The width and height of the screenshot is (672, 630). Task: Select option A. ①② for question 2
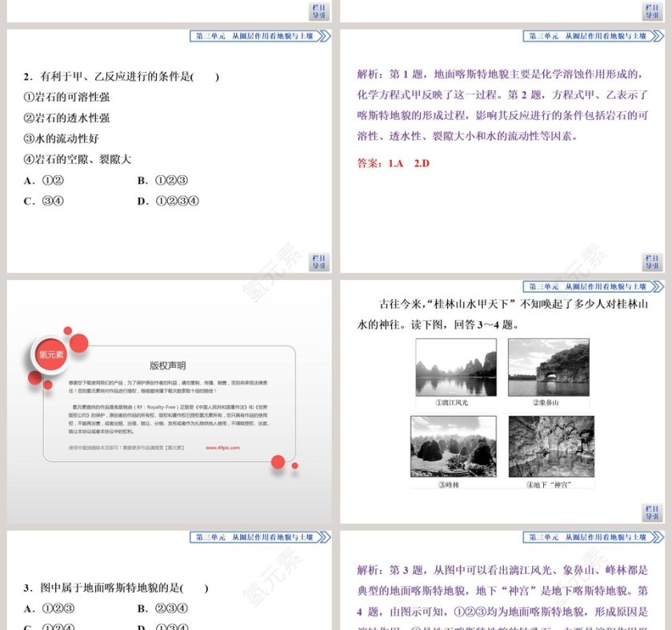click(44, 181)
